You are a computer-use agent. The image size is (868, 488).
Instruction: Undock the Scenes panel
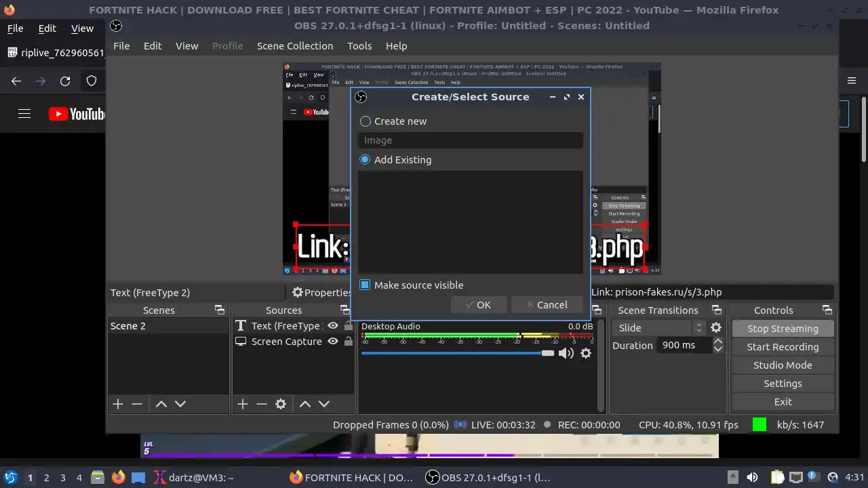220,310
